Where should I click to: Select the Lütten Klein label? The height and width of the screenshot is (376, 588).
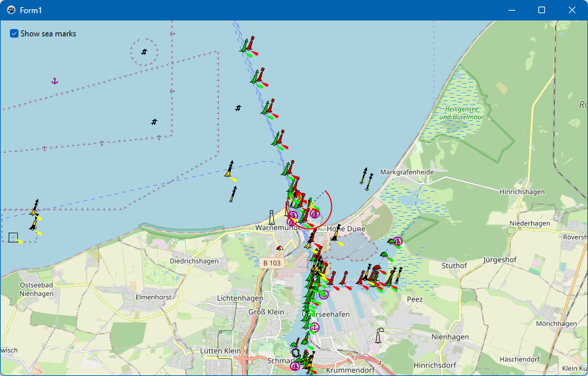click(x=220, y=351)
